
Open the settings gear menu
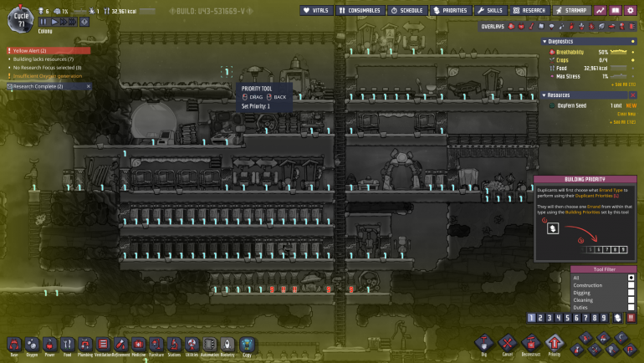(631, 10)
